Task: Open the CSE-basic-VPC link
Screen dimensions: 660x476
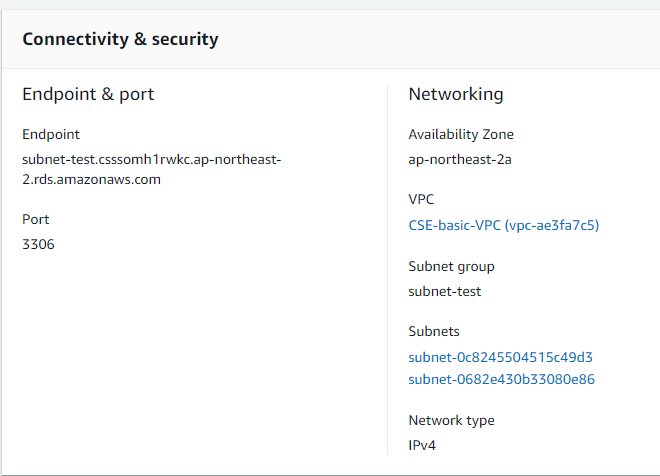Action: click(503, 225)
